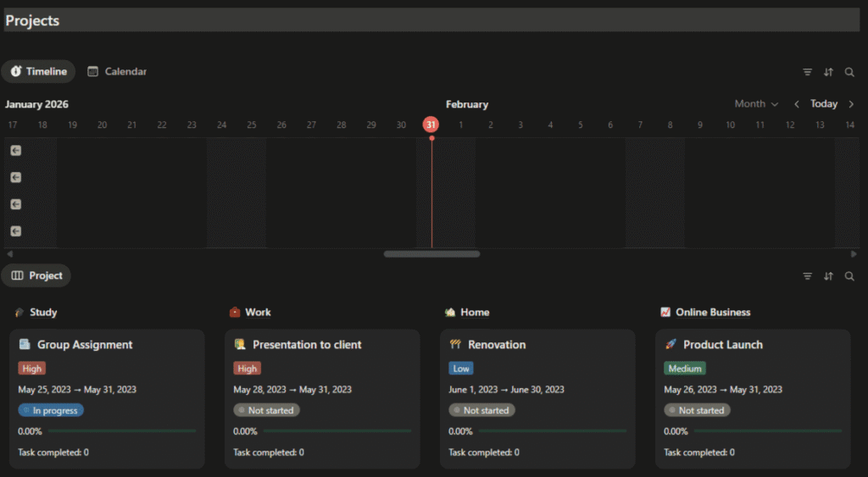
Task: Click date range May 28, 2023 → May 31, 2023
Action: tap(292, 390)
